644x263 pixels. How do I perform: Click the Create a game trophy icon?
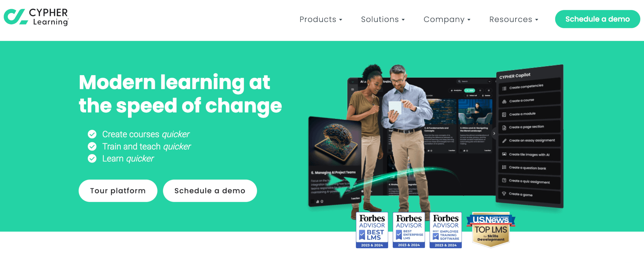click(x=504, y=194)
